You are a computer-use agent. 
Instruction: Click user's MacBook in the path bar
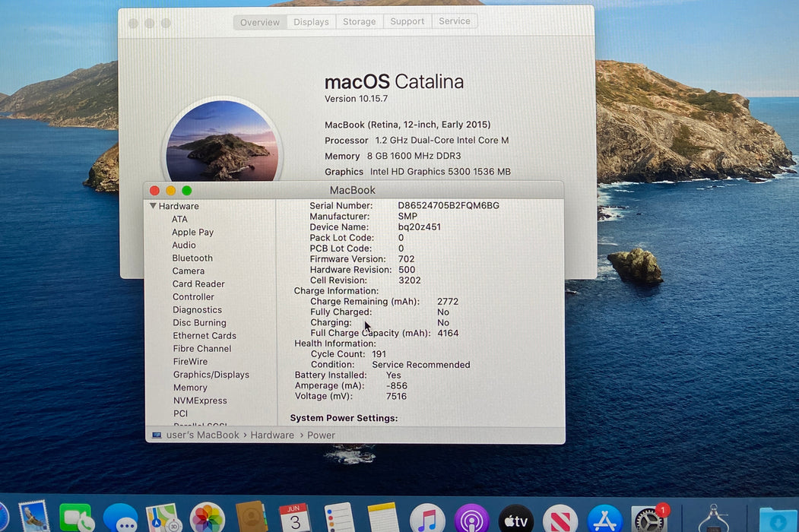202,435
